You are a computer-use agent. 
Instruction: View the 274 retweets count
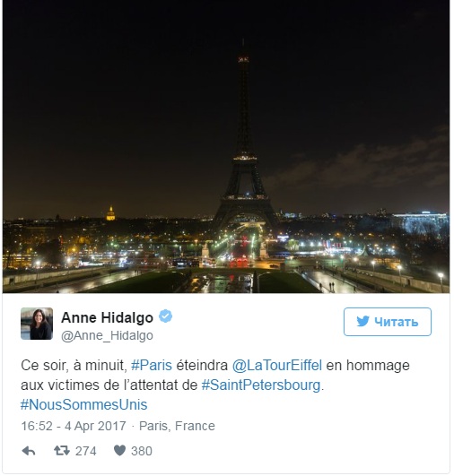click(86, 451)
